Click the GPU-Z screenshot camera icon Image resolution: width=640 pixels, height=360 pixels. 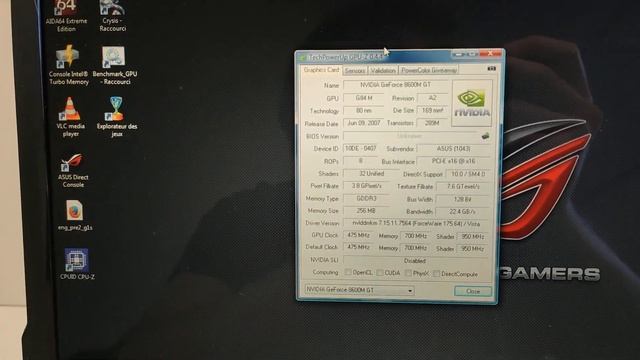tap(491, 69)
